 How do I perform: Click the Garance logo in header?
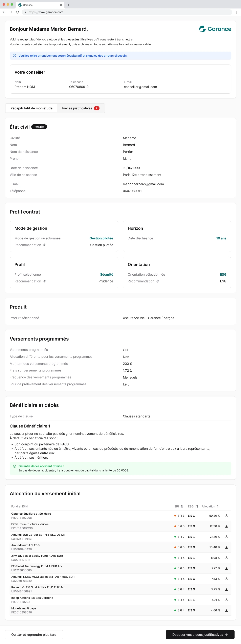click(x=215, y=29)
